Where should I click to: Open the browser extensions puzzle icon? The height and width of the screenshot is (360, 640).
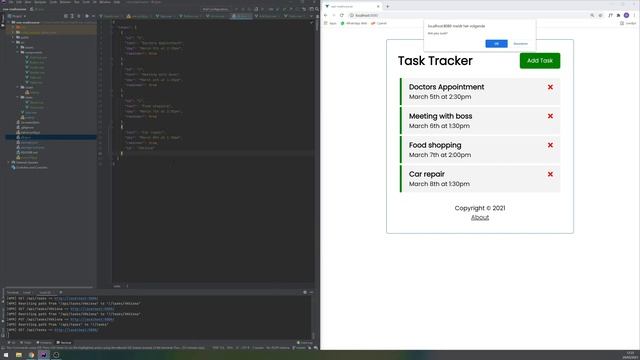[618, 15]
